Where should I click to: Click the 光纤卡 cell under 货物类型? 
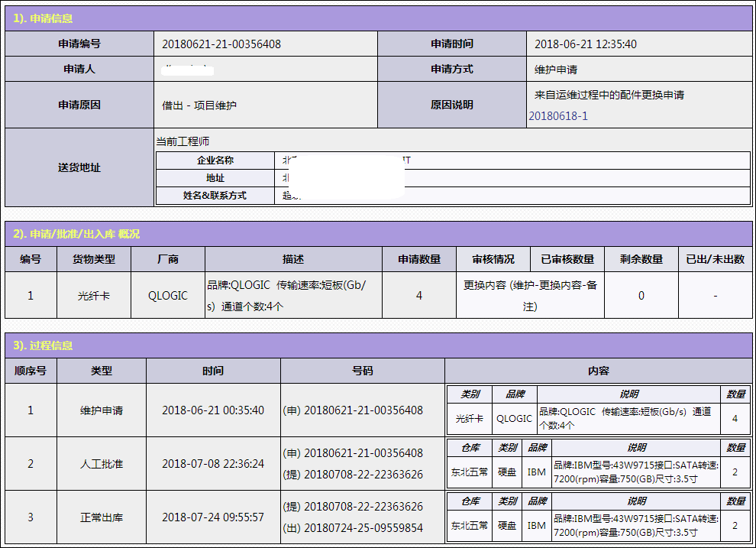click(94, 294)
